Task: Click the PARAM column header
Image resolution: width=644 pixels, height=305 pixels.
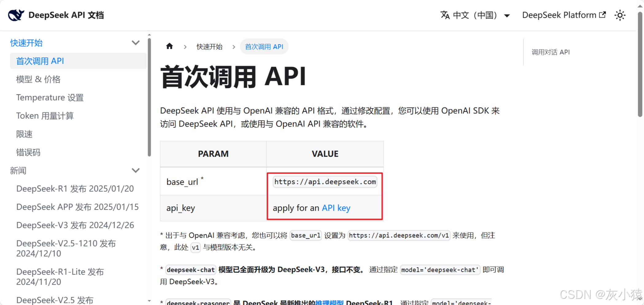Action: [x=213, y=154]
